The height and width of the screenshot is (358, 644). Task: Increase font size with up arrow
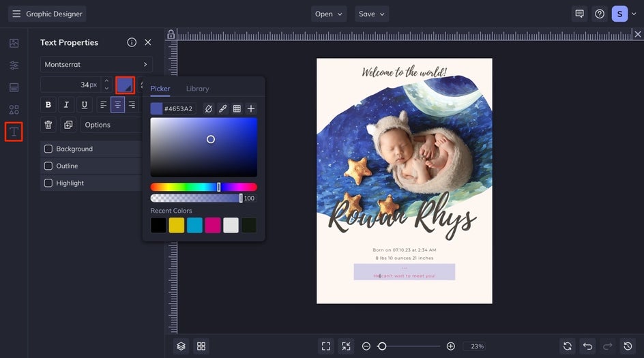pyautogui.click(x=107, y=81)
